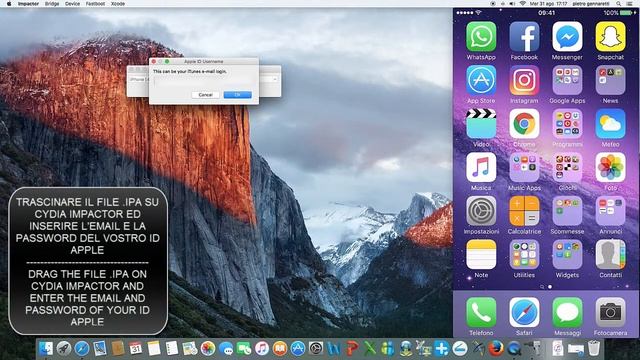This screenshot has width=640, height=360.
Task: Open the Note app
Action: 481,255
